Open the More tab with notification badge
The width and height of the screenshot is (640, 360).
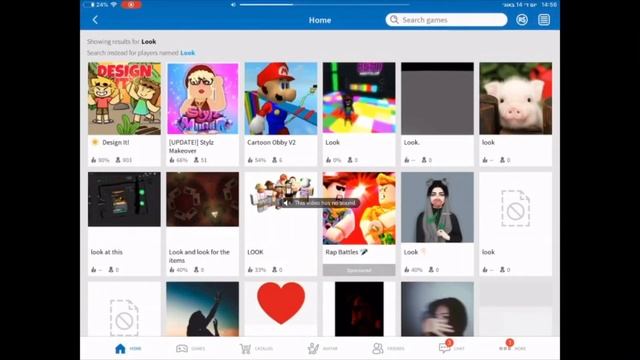(512, 347)
